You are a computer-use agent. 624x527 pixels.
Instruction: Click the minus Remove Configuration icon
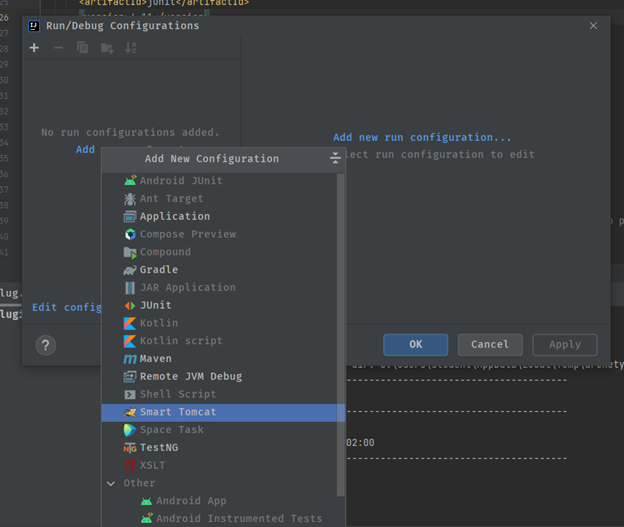58,48
